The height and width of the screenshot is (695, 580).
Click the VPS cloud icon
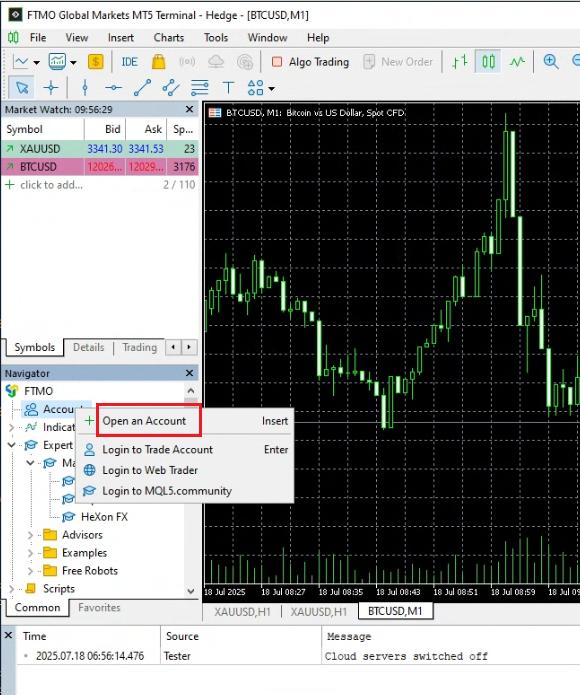216,62
